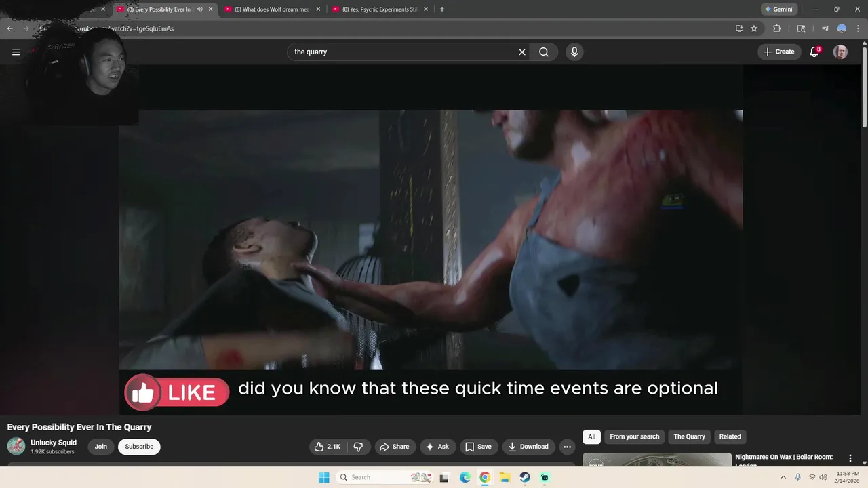Open the Gemini button in Chrome

point(778,9)
